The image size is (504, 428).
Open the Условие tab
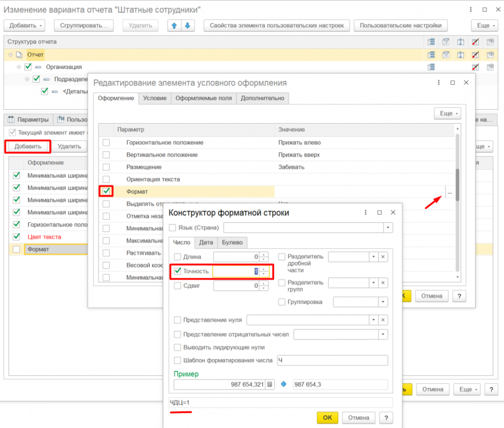click(x=154, y=98)
